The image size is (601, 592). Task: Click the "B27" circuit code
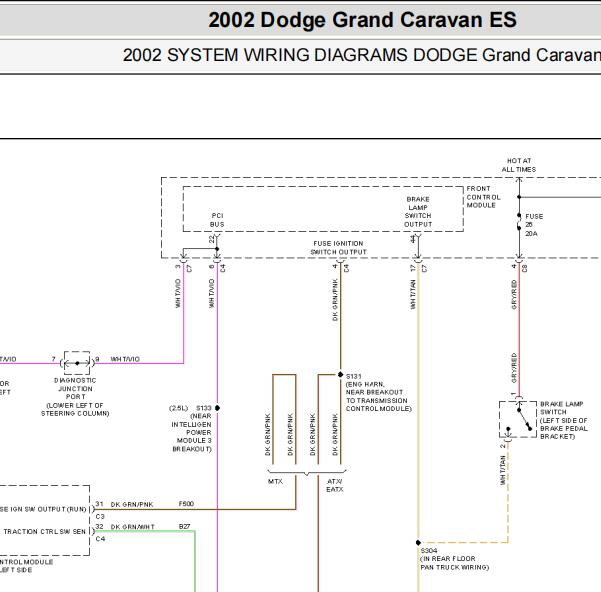pyautogui.click(x=184, y=526)
